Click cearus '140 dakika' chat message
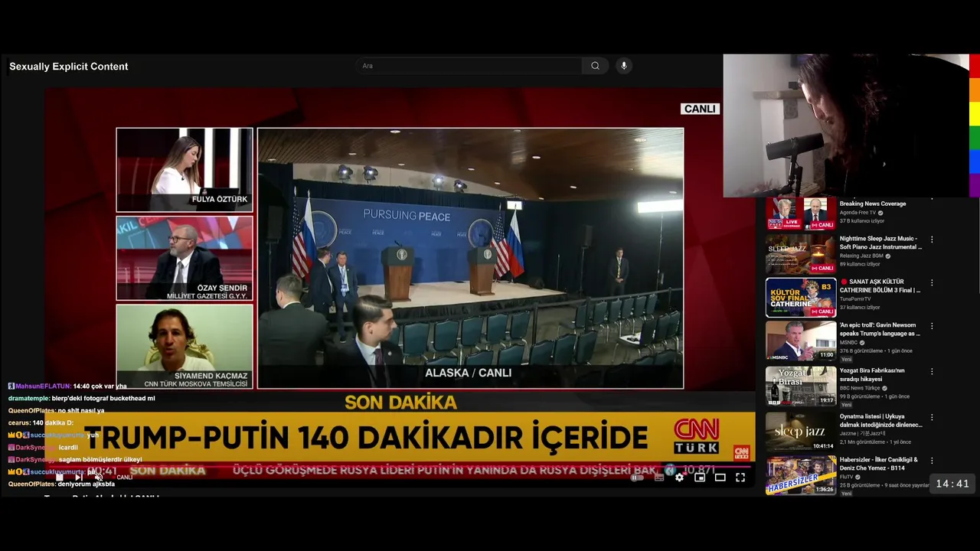 click(x=41, y=423)
